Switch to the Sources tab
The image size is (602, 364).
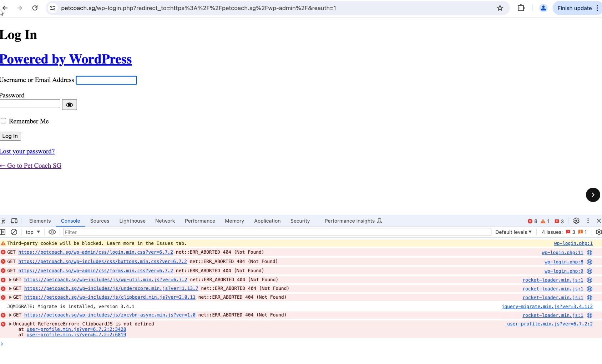click(x=100, y=221)
